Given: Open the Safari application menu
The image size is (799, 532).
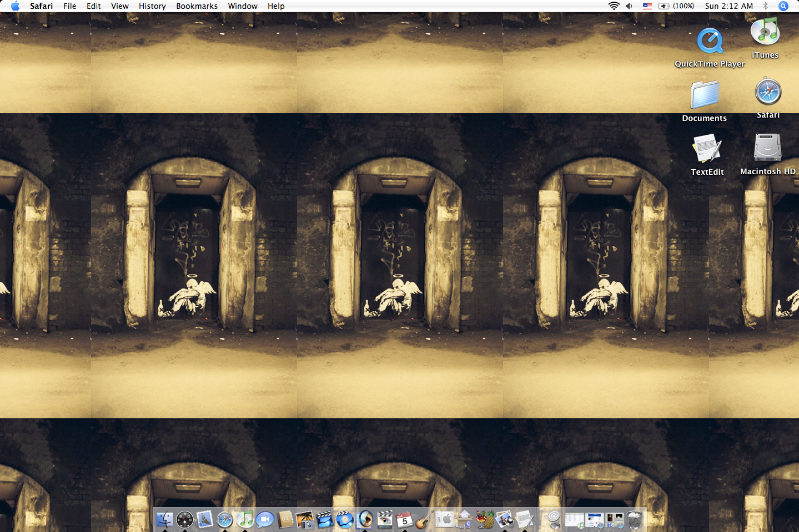Looking at the screenshot, I should coord(42,6).
